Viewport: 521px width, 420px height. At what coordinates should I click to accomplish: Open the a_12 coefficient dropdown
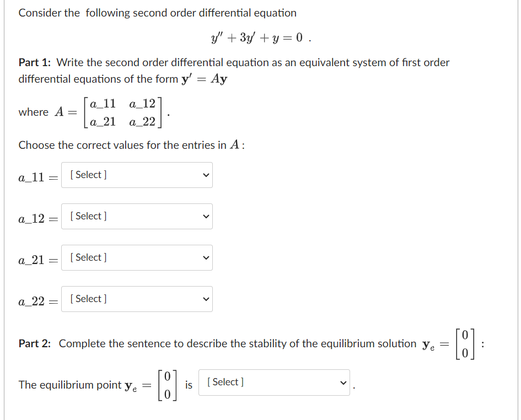pyautogui.click(x=137, y=216)
